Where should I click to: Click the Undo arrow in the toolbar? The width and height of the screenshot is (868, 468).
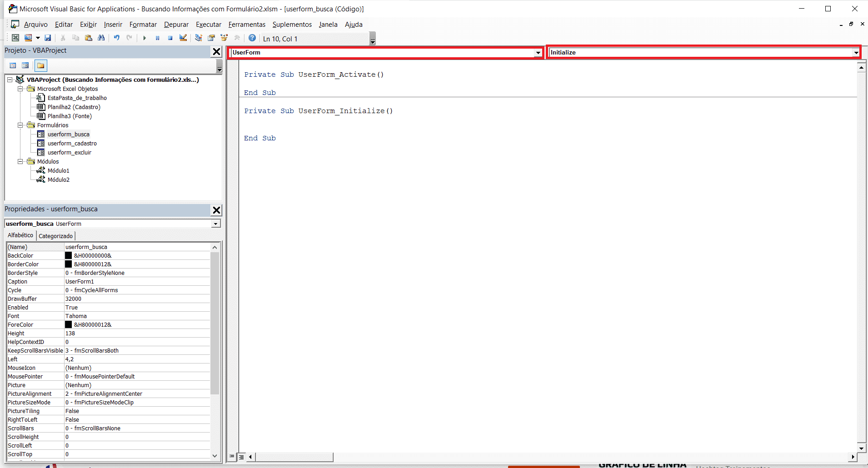coord(117,38)
